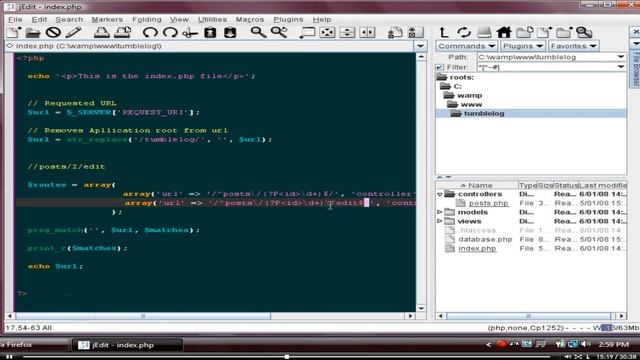
Task: Pause the video playback
Action: tap(9, 357)
